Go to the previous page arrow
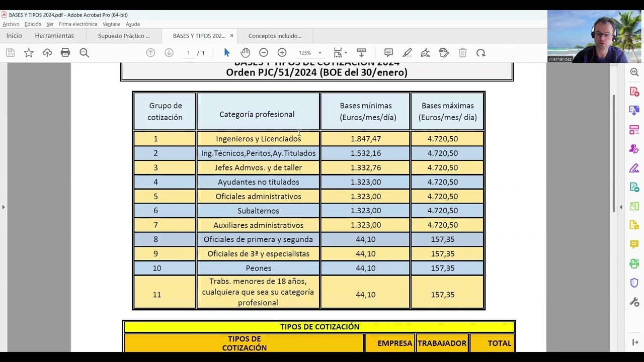This screenshot has height=362, width=644. pyautogui.click(x=150, y=53)
